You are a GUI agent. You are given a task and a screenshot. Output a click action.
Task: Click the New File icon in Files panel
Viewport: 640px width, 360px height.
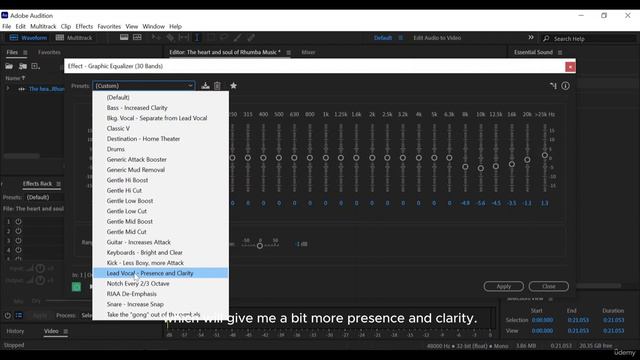click(35, 66)
